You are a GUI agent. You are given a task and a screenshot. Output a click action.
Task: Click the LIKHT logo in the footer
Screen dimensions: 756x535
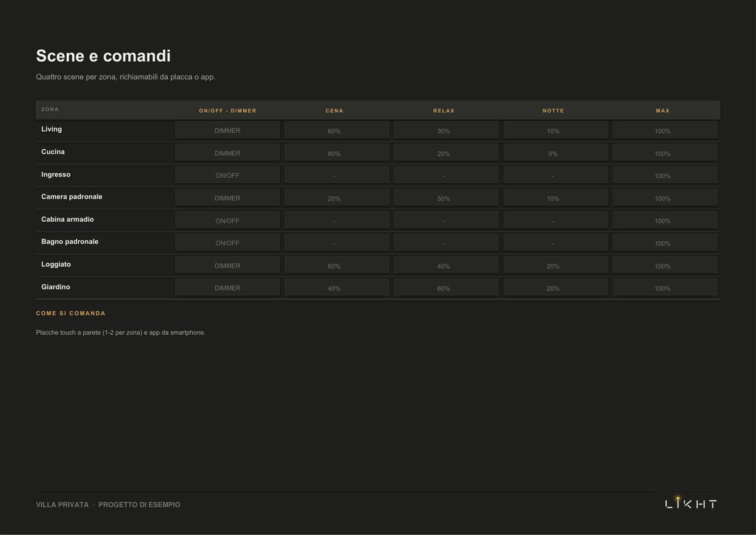(691, 503)
